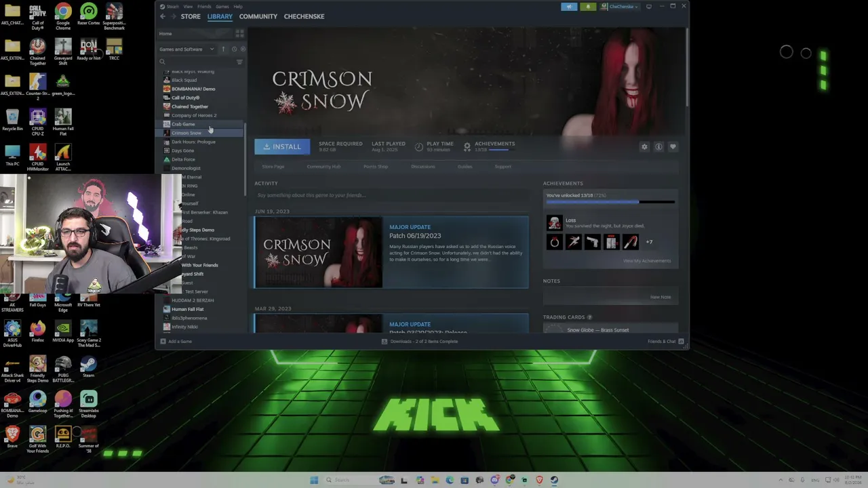Open the first achievement icon in the row
The height and width of the screenshot is (488, 868).
pyautogui.click(x=554, y=242)
